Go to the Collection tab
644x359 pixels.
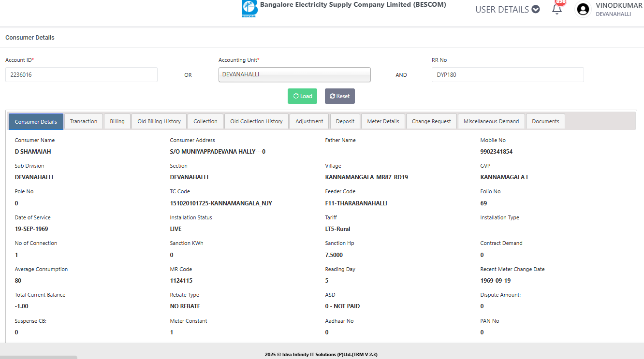click(x=205, y=121)
